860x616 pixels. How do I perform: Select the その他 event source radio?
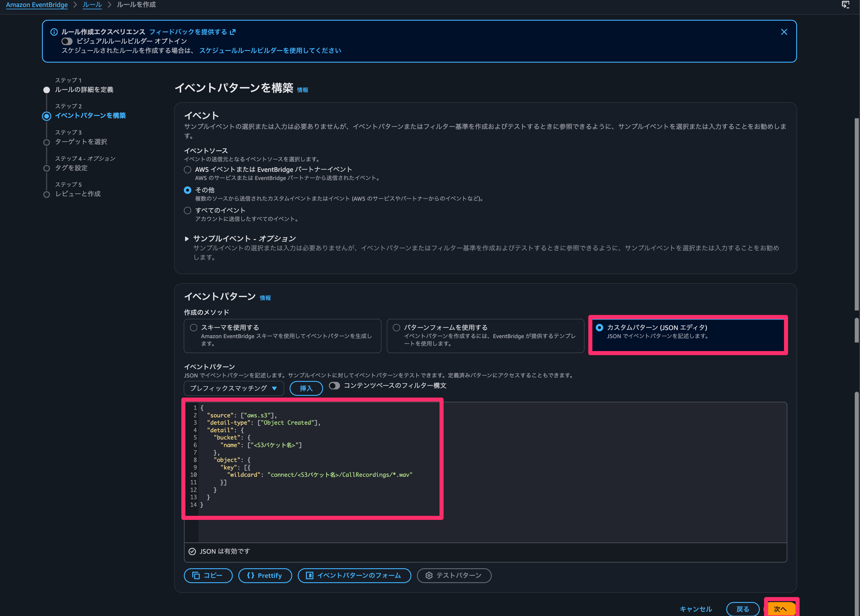pyautogui.click(x=187, y=190)
